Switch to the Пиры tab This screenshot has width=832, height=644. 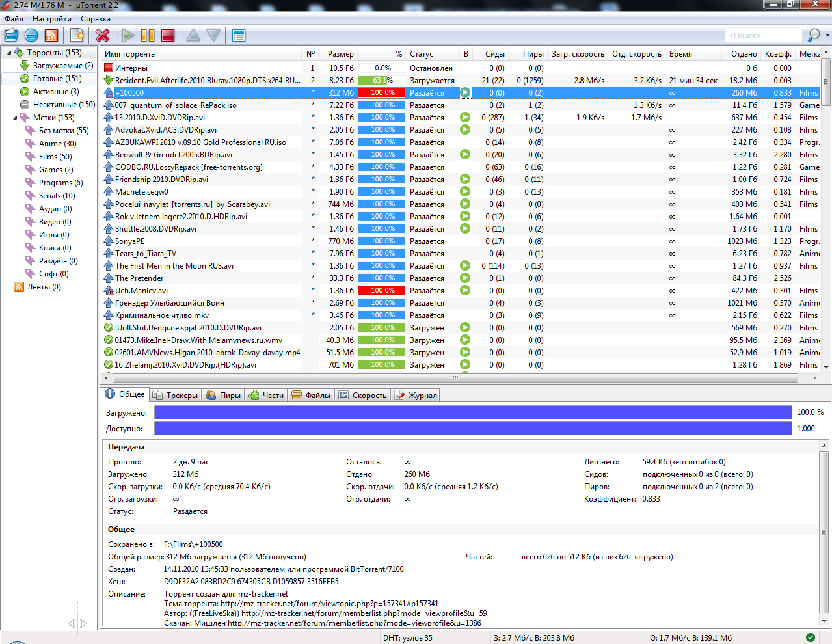223,395
